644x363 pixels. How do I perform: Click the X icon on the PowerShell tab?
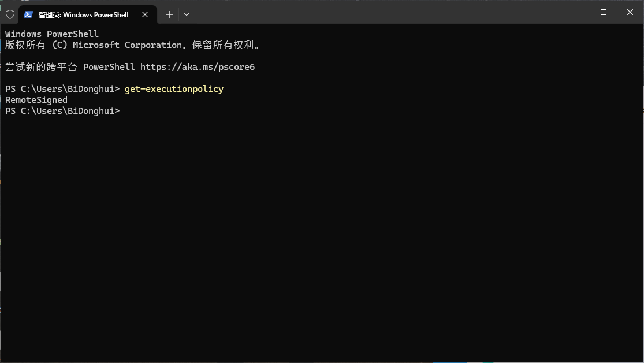click(x=145, y=14)
